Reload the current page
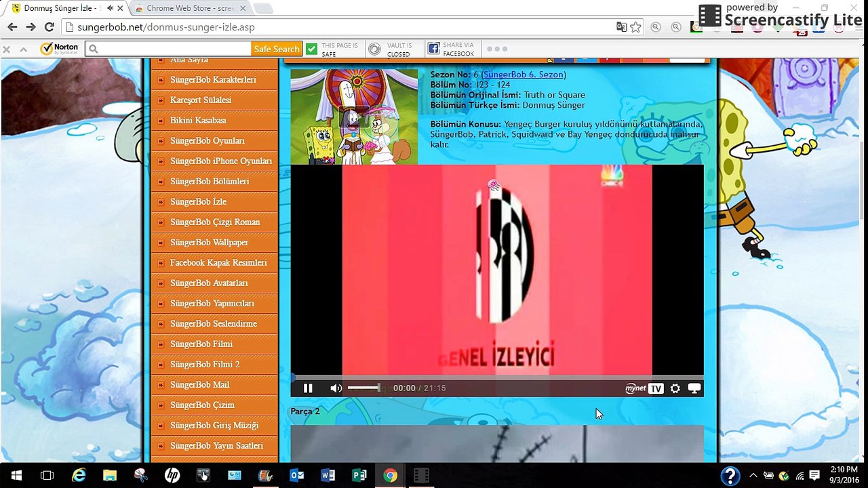The image size is (868, 488). [x=49, y=27]
